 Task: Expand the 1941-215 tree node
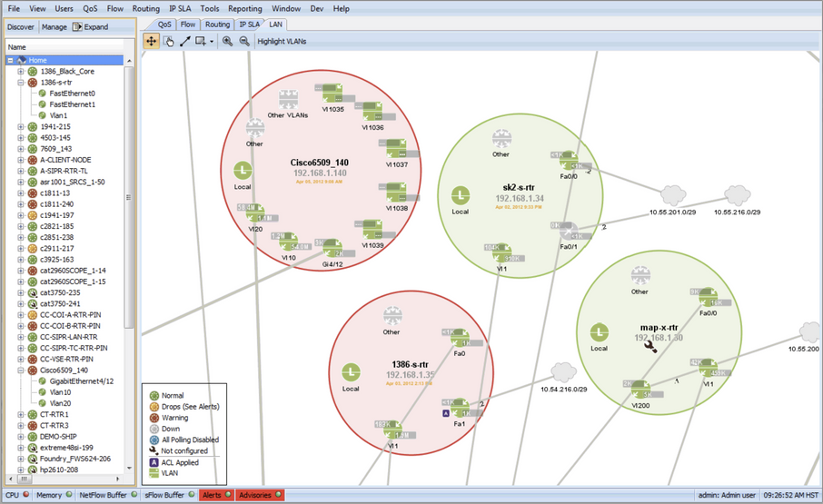pos(21,126)
